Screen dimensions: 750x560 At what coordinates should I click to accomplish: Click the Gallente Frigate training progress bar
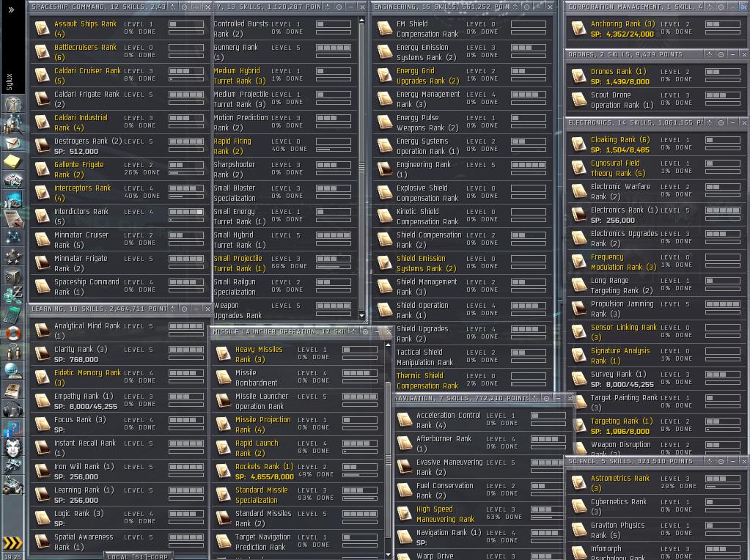[x=186, y=173]
